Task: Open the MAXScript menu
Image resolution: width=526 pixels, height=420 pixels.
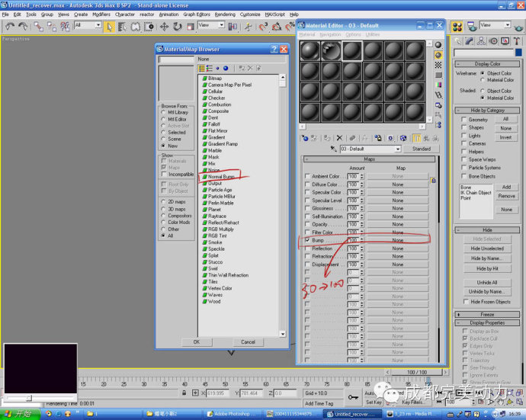Action: (274, 14)
